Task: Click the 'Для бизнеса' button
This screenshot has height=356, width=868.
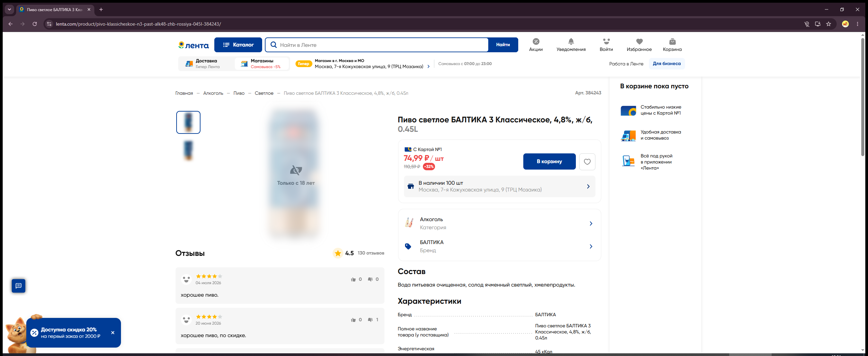Action: coord(666,64)
